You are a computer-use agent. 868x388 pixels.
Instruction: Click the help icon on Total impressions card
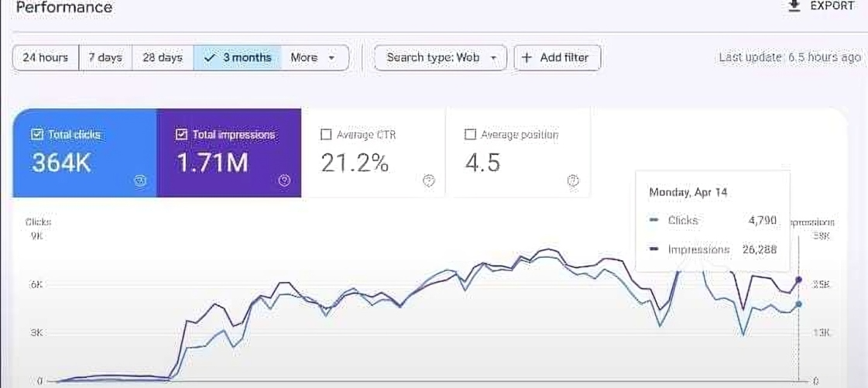pyautogui.click(x=284, y=180)
